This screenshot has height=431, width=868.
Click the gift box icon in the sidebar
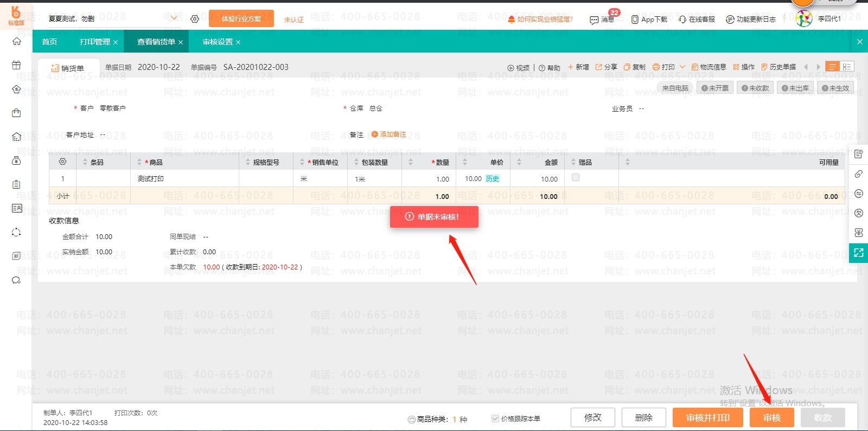coord(16,65)
